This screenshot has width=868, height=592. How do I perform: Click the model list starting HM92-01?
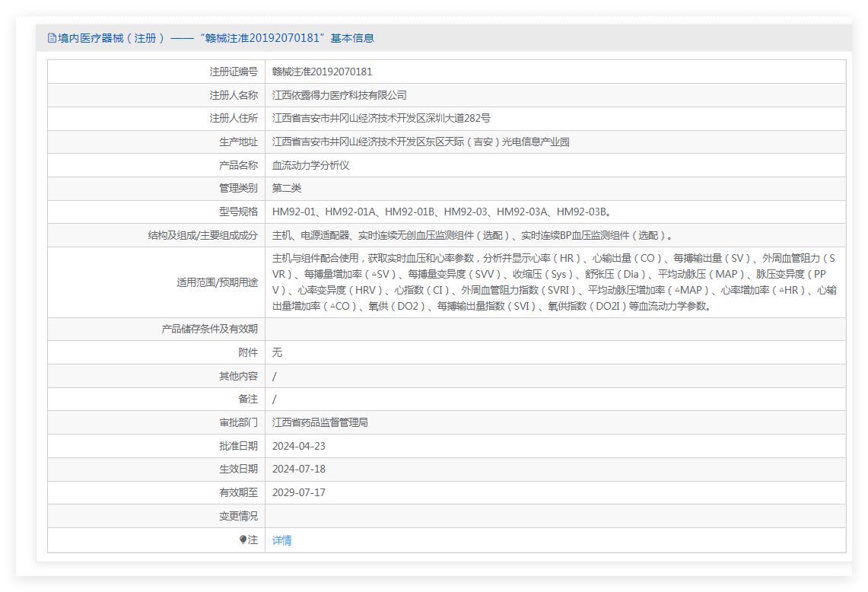[x=442, y=212]
